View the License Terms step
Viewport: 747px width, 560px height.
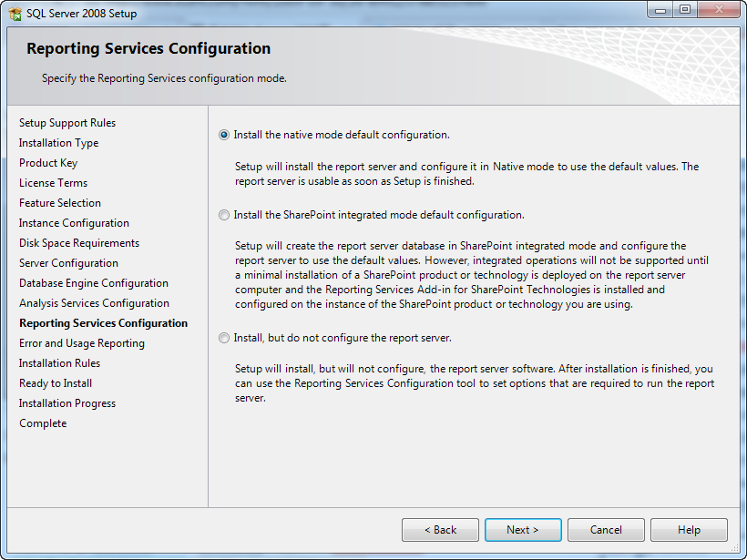coord(49,182)
